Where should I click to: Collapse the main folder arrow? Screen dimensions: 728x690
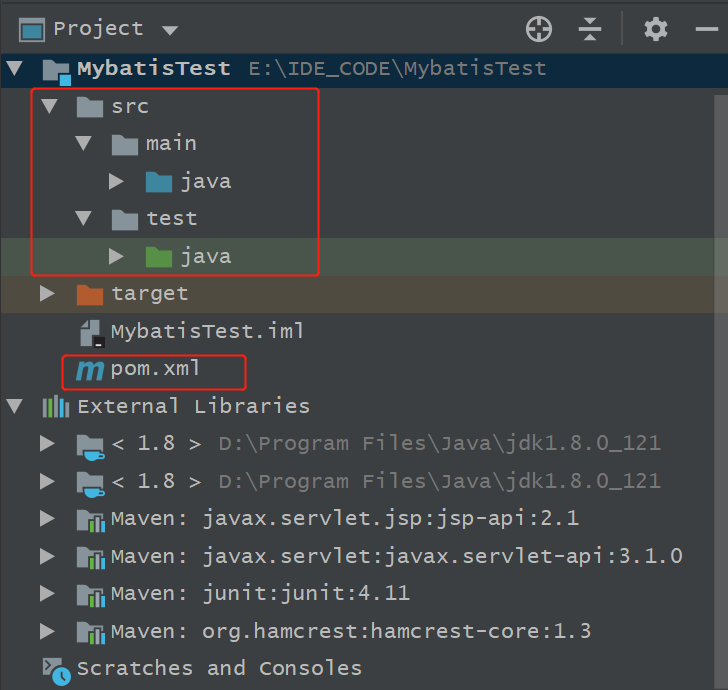point(84,143)
